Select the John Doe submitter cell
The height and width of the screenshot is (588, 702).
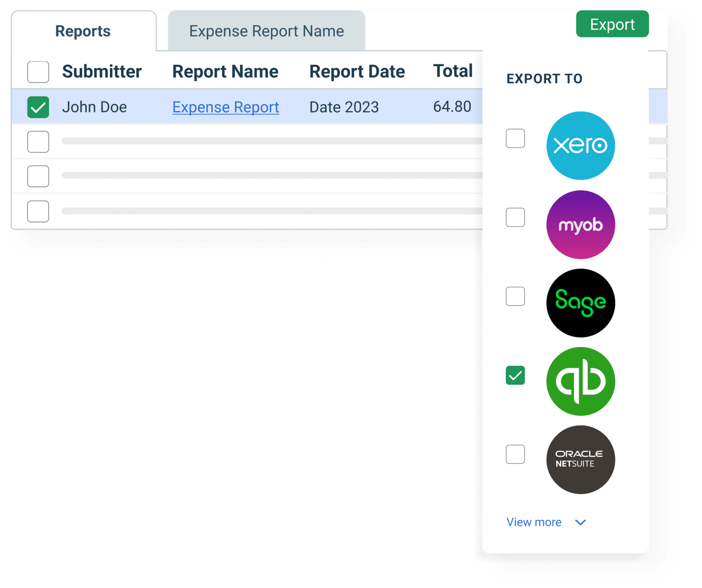94,107
